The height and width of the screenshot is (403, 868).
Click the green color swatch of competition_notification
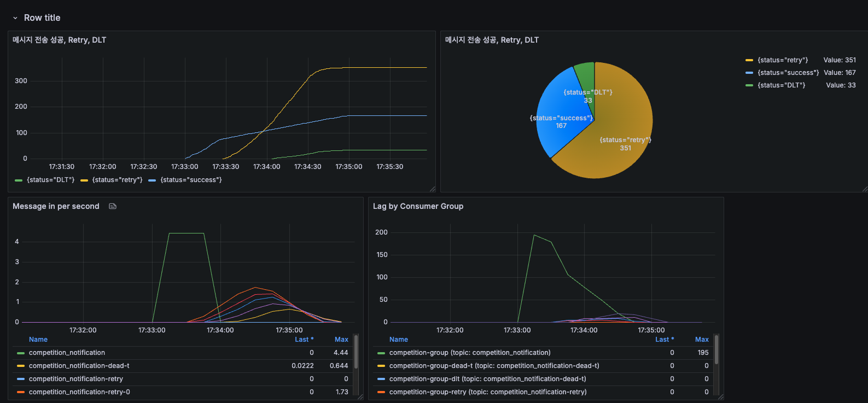(x=21, y=353)
